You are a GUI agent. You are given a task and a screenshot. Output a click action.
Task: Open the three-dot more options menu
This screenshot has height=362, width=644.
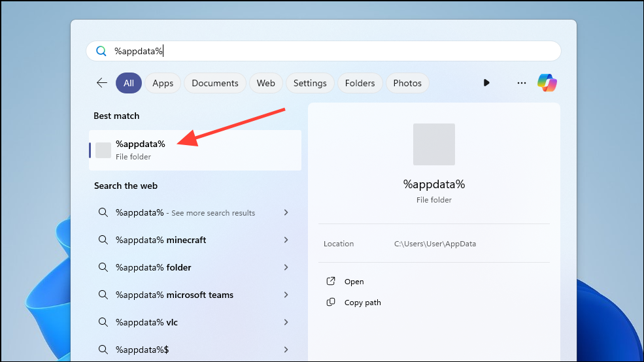(x=522, y=83)
